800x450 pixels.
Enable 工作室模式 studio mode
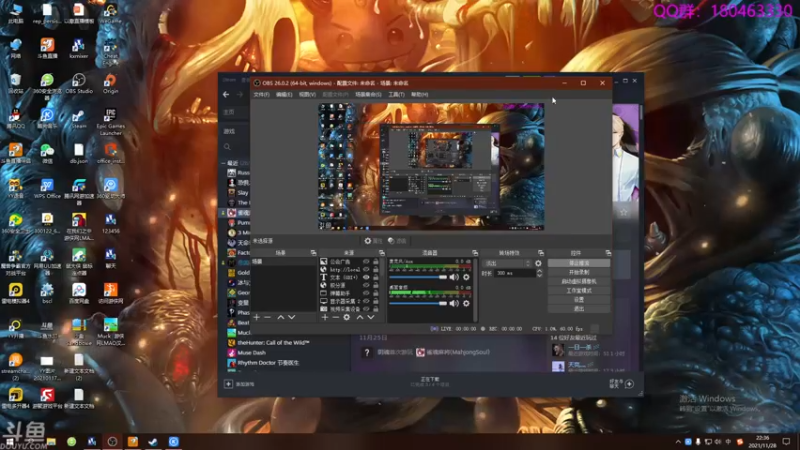point(579,291)
